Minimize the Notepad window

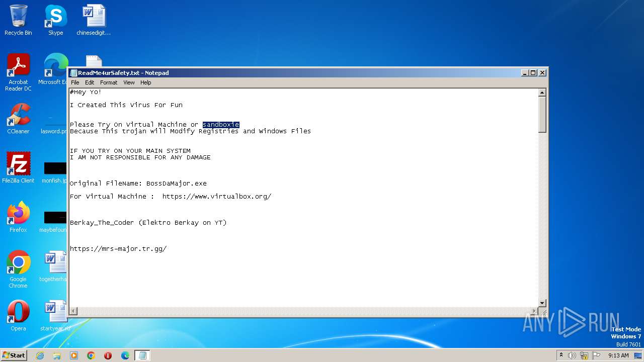(525, 73)
